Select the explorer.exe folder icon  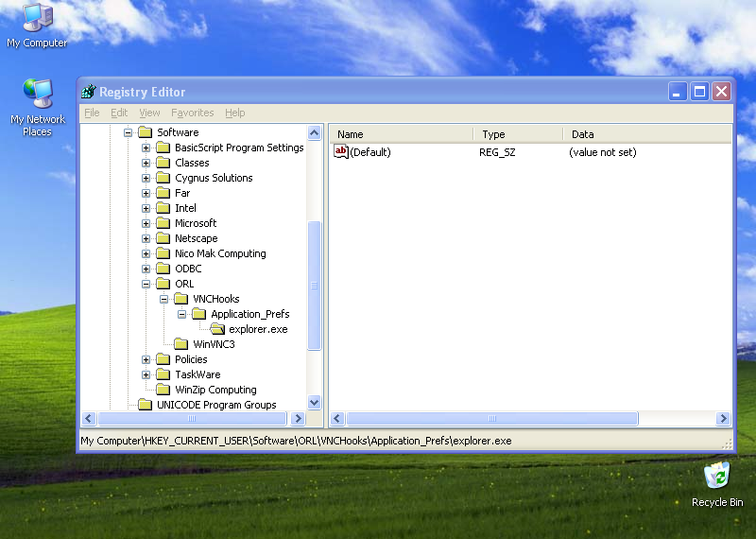(217, 329)
